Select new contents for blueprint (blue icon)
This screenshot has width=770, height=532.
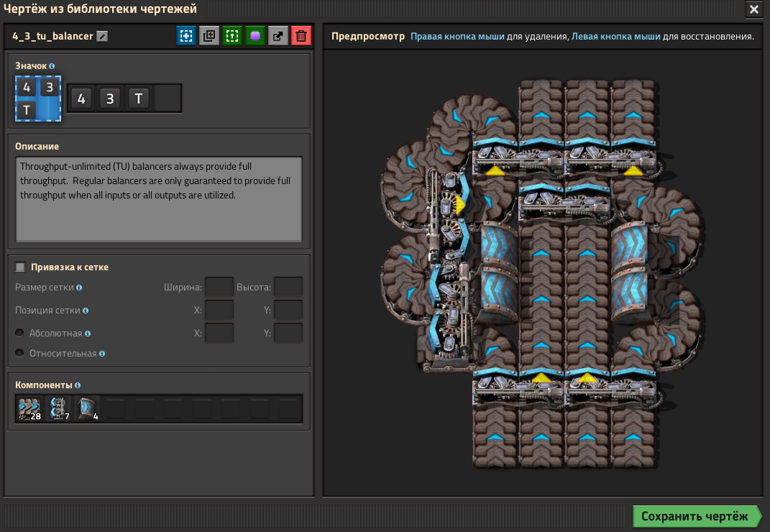186,36
